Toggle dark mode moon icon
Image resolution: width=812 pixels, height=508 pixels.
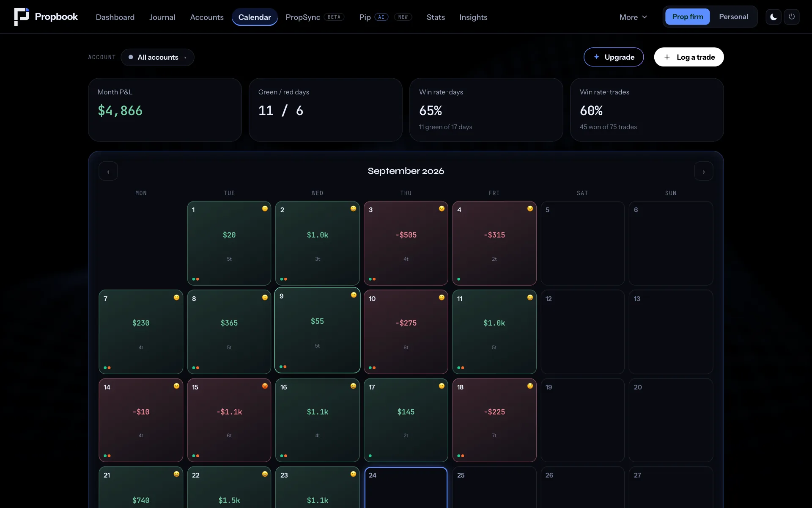pyautogui.click(x=774, y=17)
